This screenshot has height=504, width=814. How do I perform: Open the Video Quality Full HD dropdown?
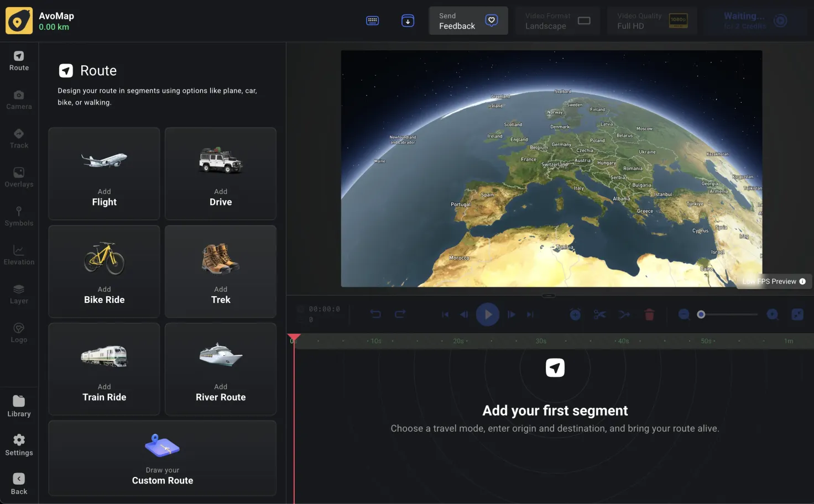(x=652, y=21)
